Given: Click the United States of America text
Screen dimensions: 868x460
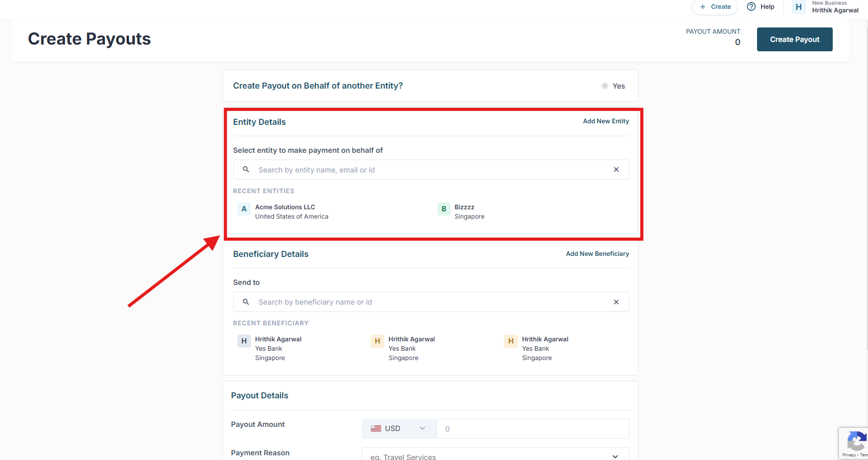Looking at the screenshot, I should pyautogui.click(x=291, y=217).
